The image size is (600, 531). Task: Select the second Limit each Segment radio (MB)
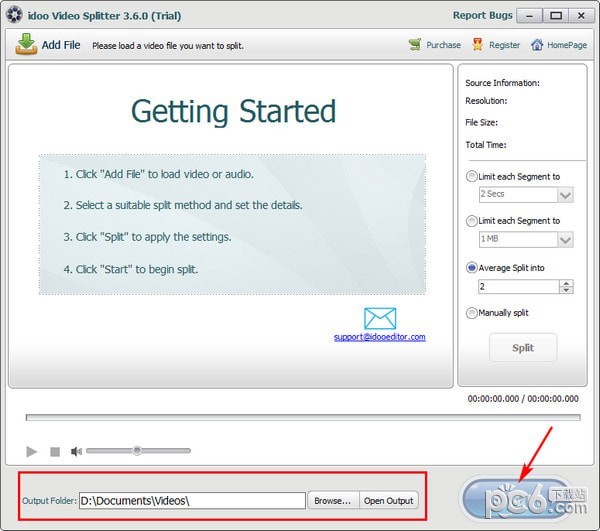point(471,221)
